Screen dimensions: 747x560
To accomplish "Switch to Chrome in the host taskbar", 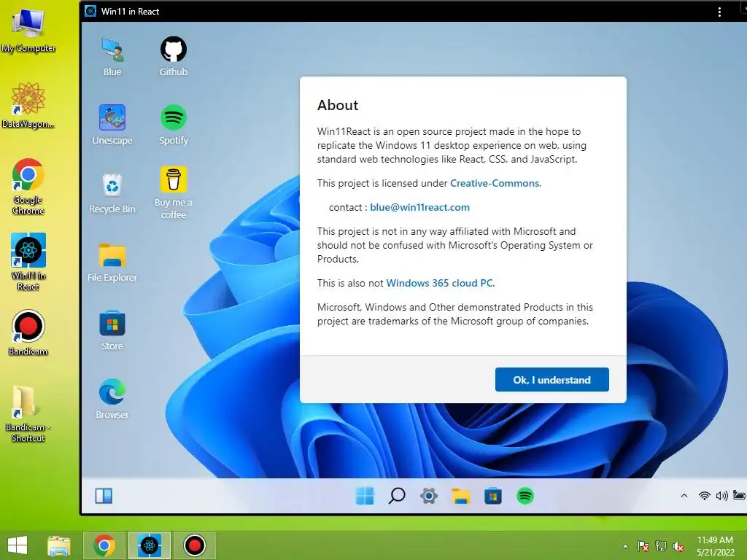I will click(104, 545).
